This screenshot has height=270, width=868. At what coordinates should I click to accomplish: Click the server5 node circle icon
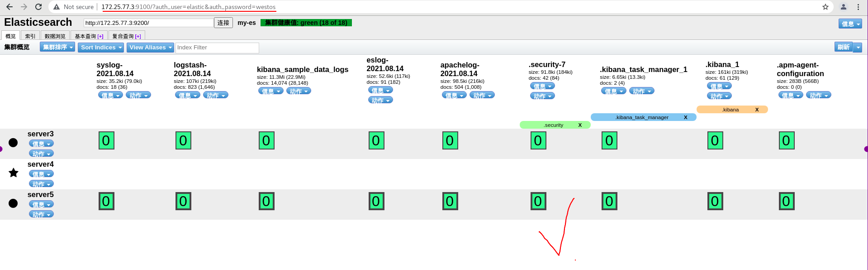tap(13, 203)
